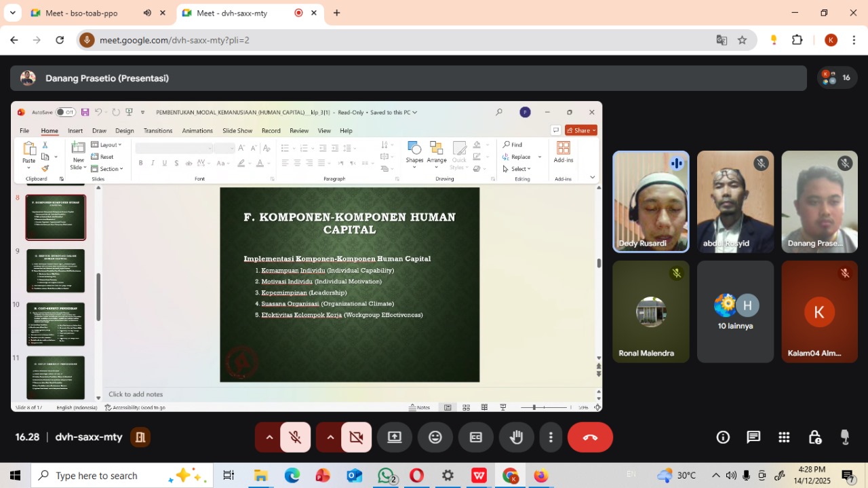868x488 pixels.
Task: Leave the call with red hang-up button
Action: [590, 438]
